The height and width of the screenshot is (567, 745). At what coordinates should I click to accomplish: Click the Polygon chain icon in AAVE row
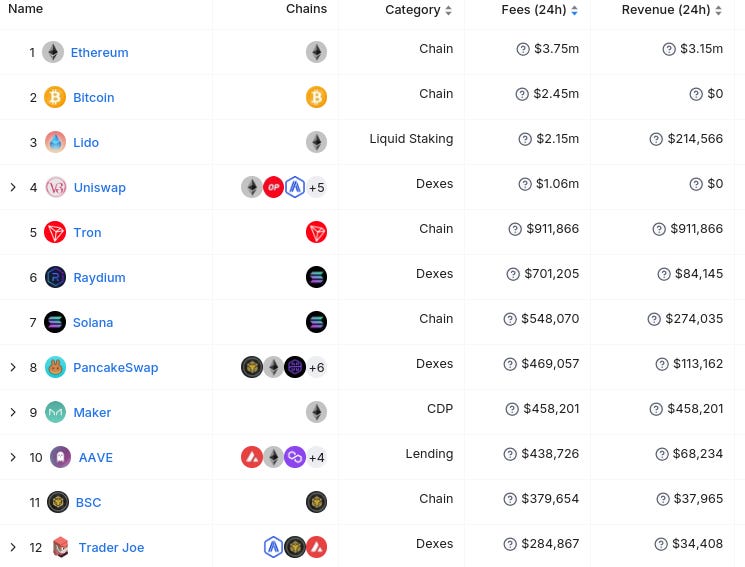(295, 457)
